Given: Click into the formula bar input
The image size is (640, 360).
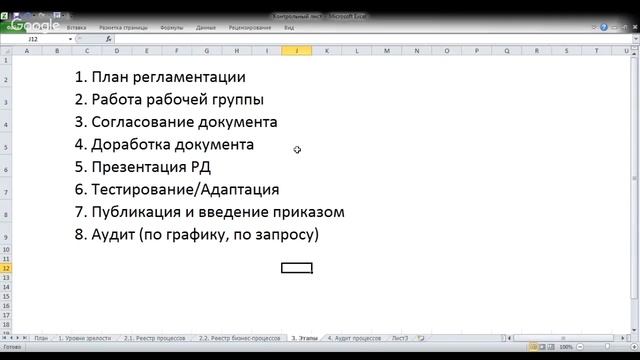Looking at the screenshot, I should tap(373, 39).
